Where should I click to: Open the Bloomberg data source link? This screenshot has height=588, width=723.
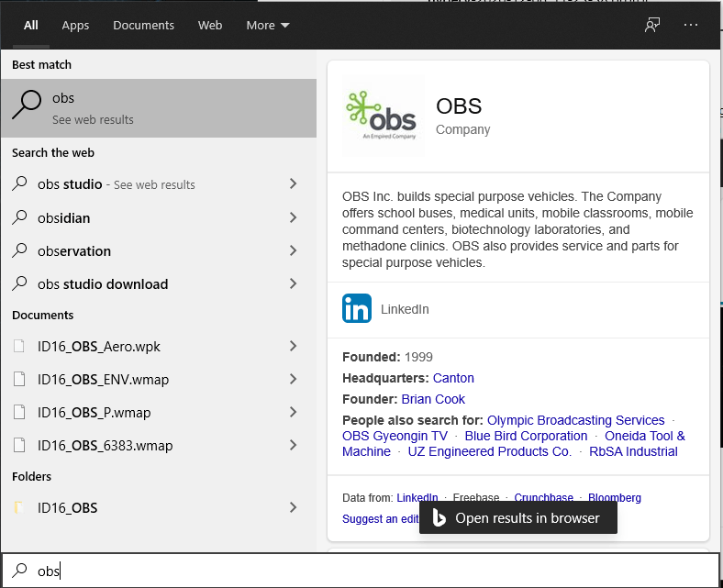(615, 498)
